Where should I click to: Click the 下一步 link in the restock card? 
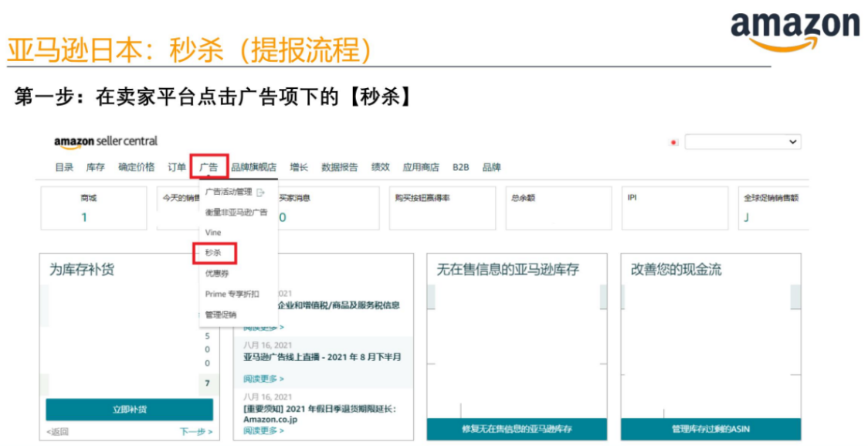[x=196, y=432]
